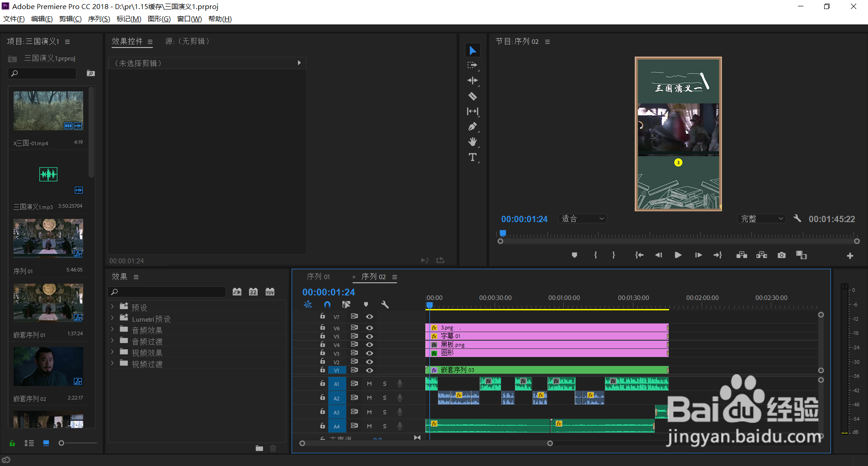Expand the 视频效果 folder
The width and height of the screenshot is (868, 466).
point(112,352)
